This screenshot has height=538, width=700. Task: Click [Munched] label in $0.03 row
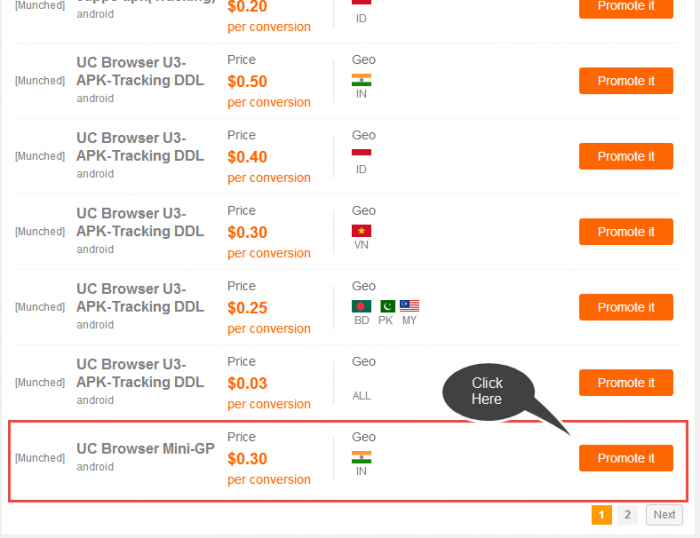(40, 383)
